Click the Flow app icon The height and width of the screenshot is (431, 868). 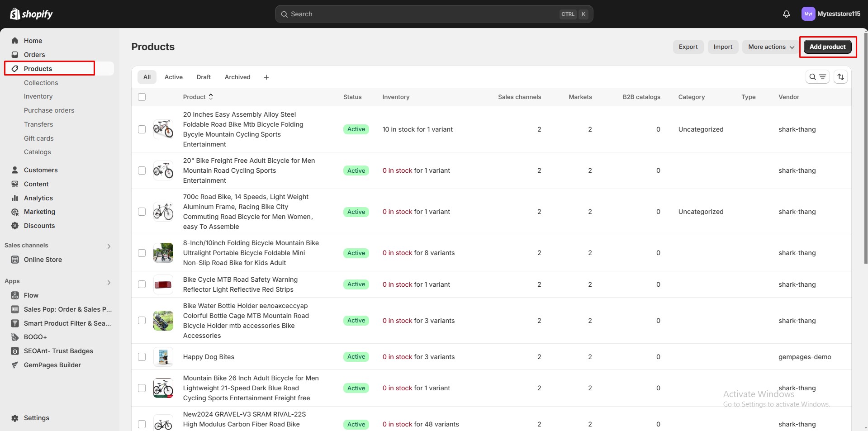[15, 295]
